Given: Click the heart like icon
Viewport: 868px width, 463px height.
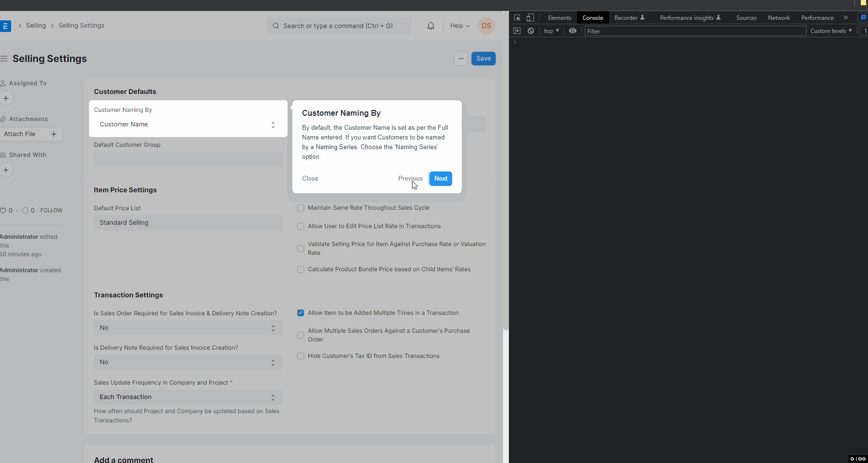Looking at the screenshot, I should [x=3, y=210].
